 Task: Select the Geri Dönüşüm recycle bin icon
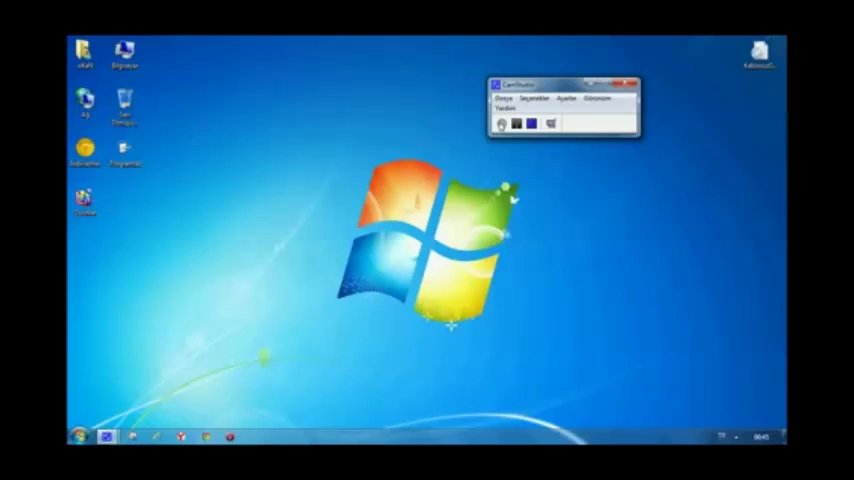click(x=125, y=107)
